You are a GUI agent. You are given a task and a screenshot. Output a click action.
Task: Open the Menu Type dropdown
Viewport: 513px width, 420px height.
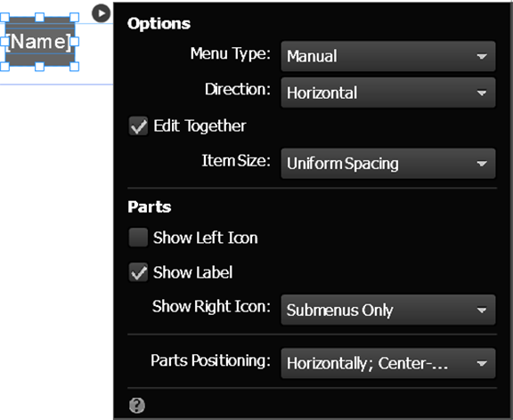pyautogui.click(x=388, y=56)
